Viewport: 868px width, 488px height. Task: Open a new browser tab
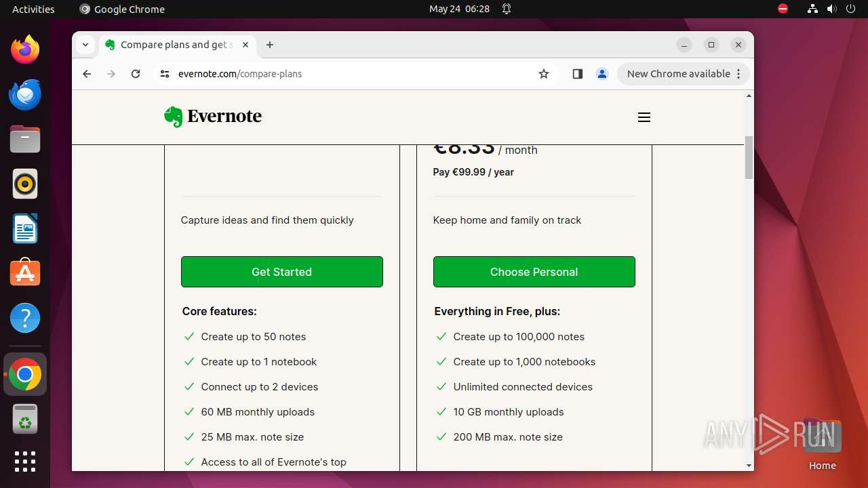270,45
